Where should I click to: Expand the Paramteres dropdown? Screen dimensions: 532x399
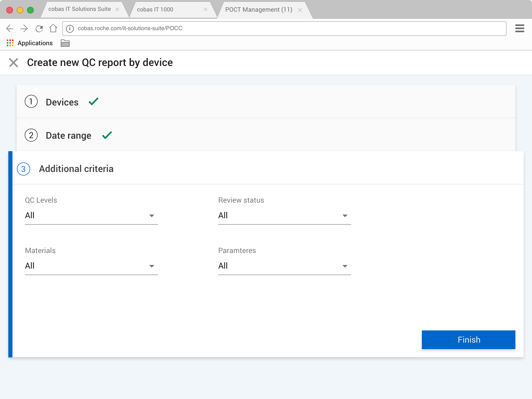pyautogui.click(x=284, y=266)
